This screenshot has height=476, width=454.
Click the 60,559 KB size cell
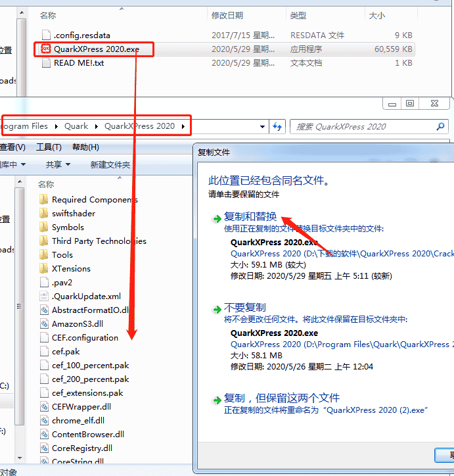pos(394,49)
